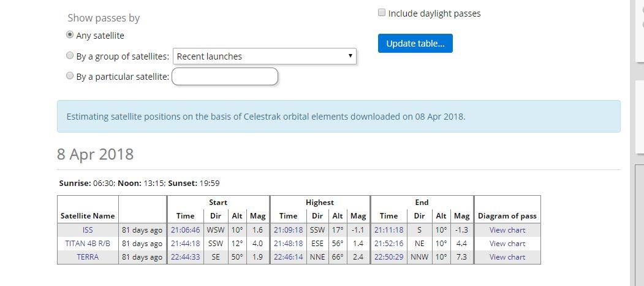This screenshot has height=286, width=644.
Task: Select "By a particular satellite" radio button
Action: (x=70, y=76)
